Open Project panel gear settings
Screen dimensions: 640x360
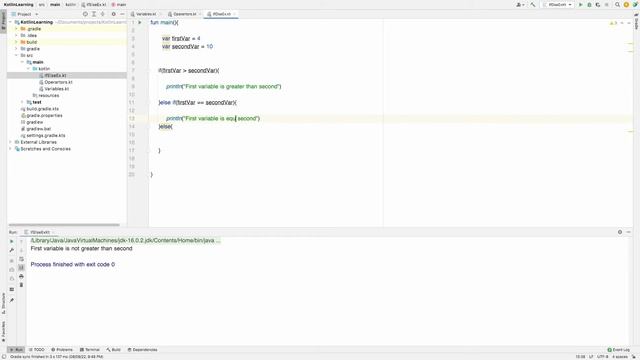coord(113,14)
